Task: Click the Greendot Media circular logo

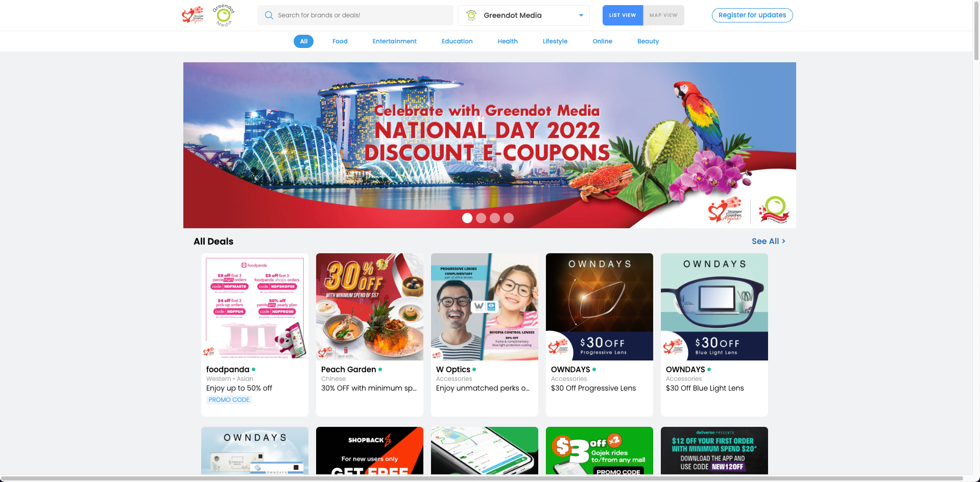Action: [224, 15]
